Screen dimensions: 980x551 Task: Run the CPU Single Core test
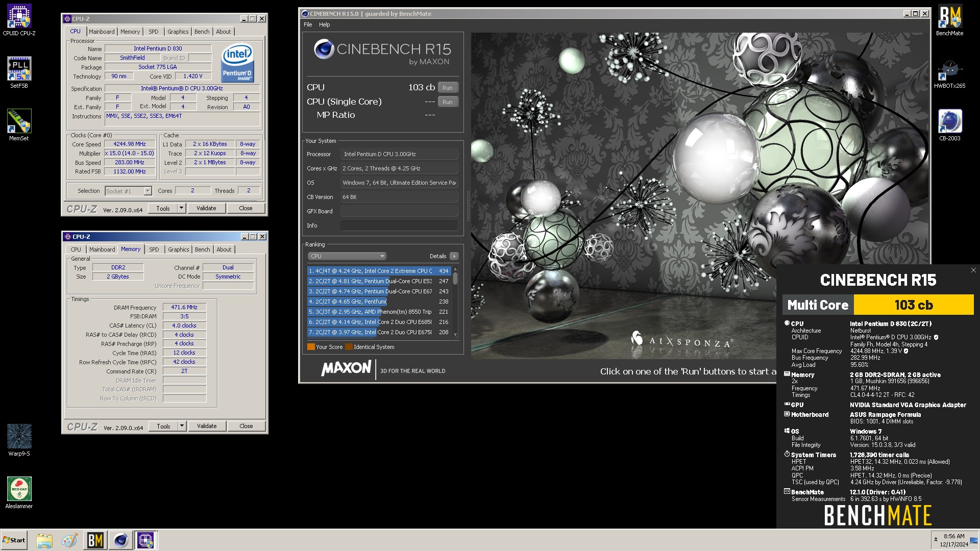coord(448,102)
